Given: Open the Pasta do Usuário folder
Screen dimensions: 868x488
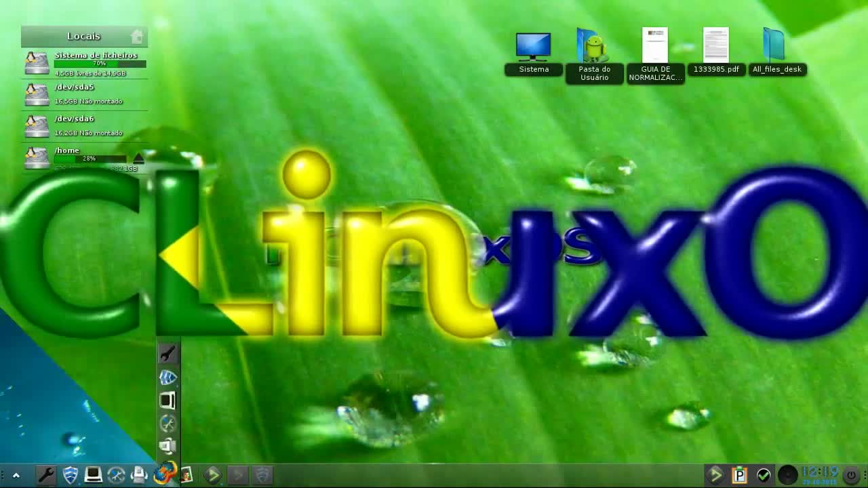Looking at the screenshot, I should pos(594,56).
